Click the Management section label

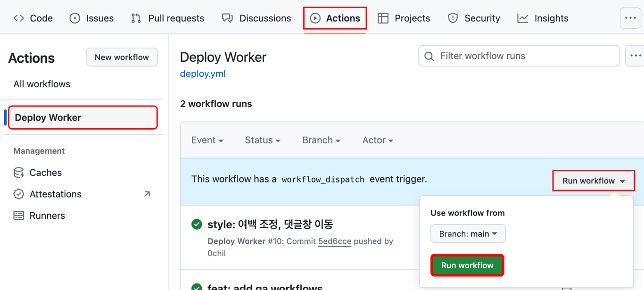pyautogui.click(x=39, y=151)
